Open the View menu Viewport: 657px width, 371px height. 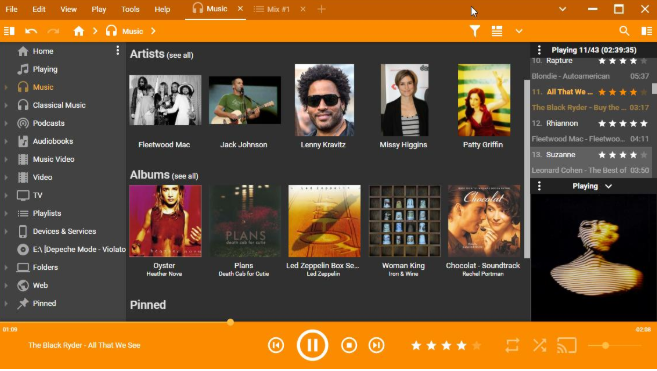click(68, 9)
